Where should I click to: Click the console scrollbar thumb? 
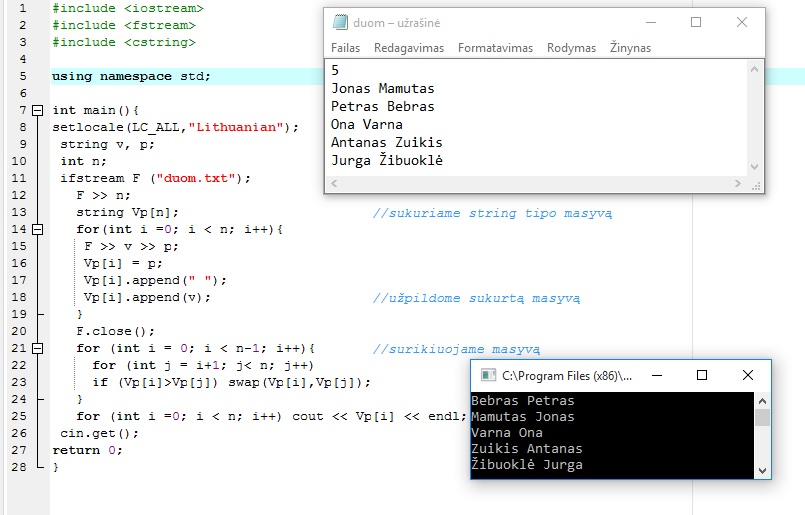(762, 417)
